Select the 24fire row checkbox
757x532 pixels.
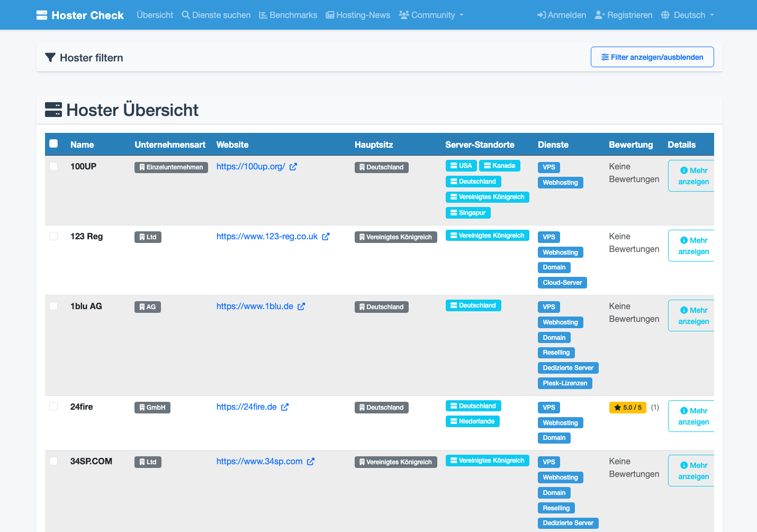point(53,407)
